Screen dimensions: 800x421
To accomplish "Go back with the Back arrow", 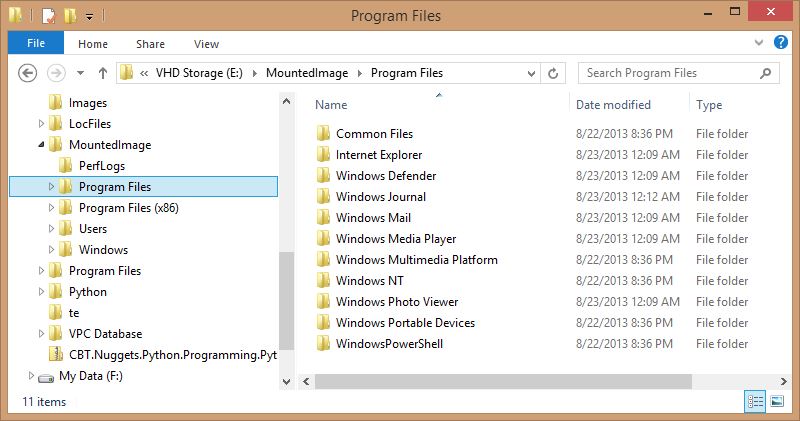I will (x=28, y=73).
